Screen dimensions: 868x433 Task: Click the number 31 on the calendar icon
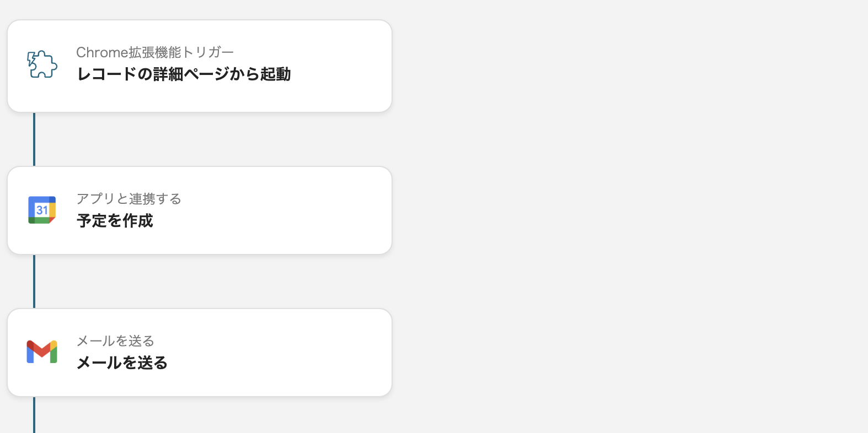click(x=42, y=210)
